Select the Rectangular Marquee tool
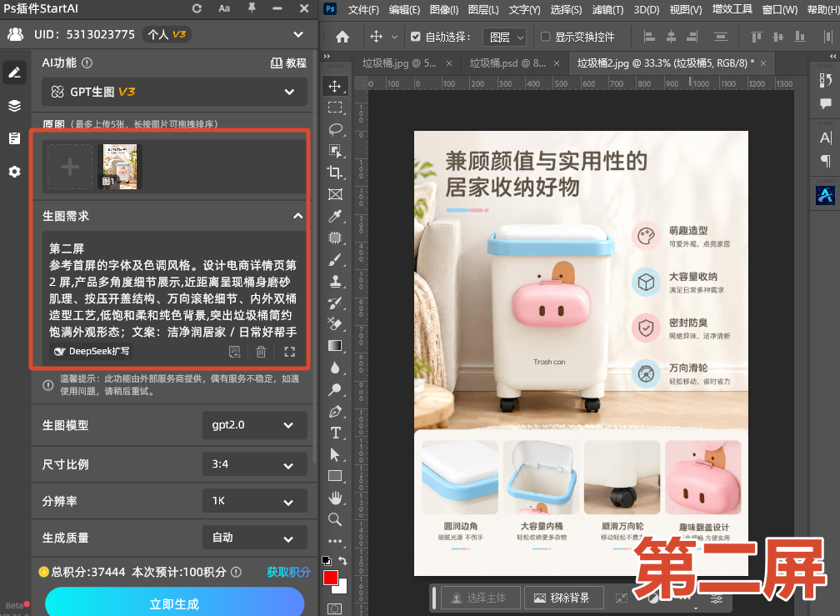The height and width of the screenshot is (616, 840). click(335, 108)
